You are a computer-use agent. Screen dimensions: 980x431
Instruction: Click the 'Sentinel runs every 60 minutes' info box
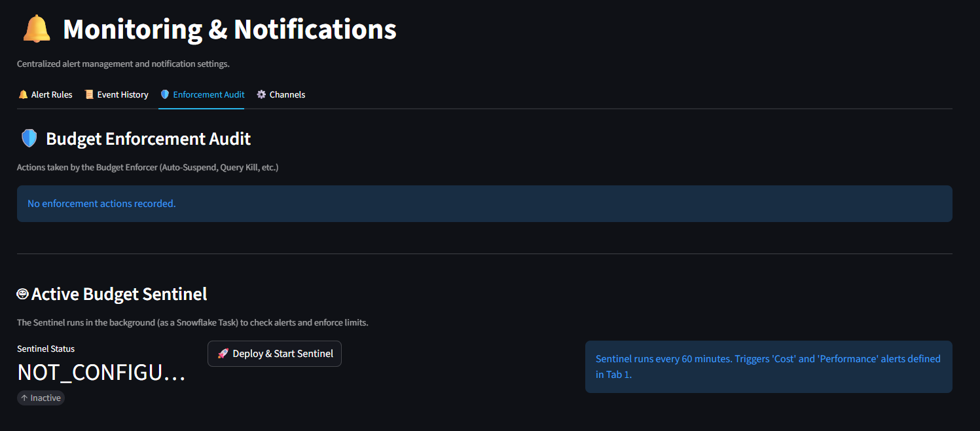pyautogui.click(x=769, y=367)
